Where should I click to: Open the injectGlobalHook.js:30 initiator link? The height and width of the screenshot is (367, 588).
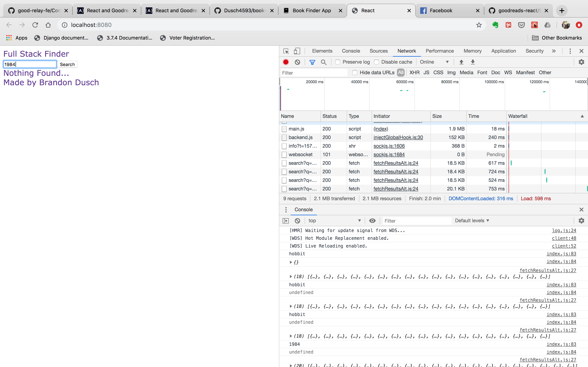pyautogui.click(x=398, y=137)
